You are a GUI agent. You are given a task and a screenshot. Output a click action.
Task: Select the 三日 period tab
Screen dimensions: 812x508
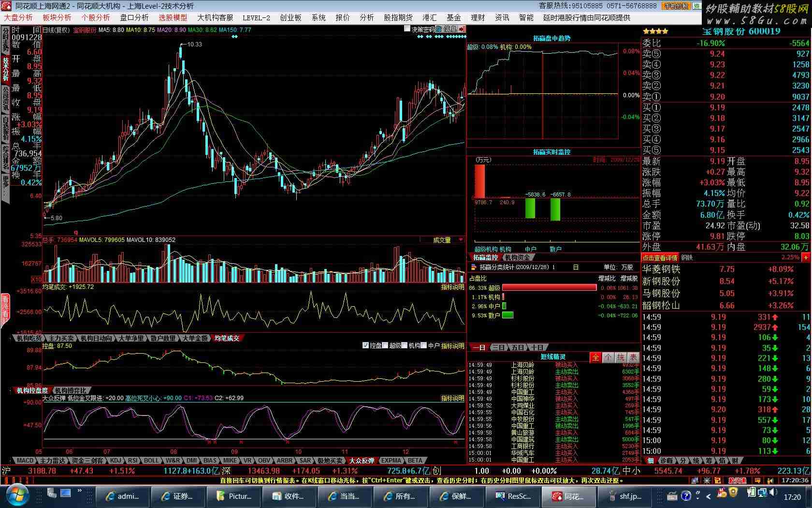tap(498, 347)
